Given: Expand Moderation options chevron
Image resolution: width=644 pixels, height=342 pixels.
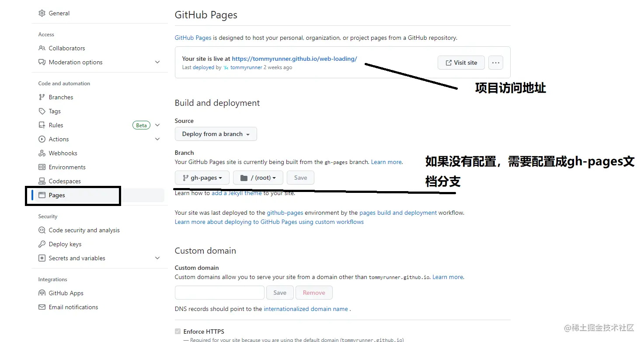Looking at the screenshot, I should (x=157, y=62).
